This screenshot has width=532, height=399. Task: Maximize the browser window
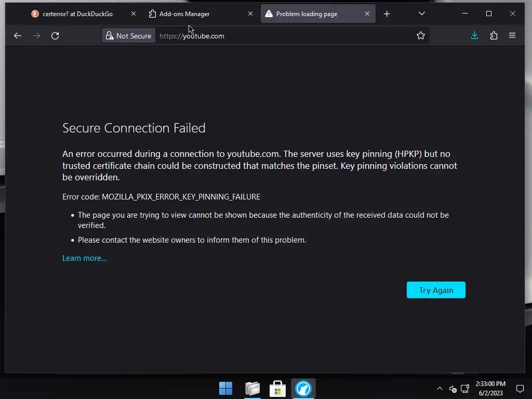[x=488, y=14]
